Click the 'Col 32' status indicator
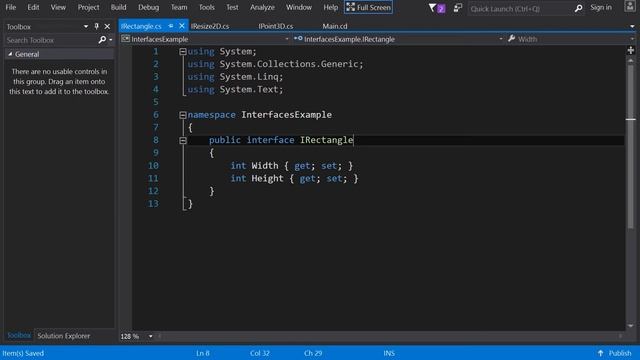The height and width of the screenshot is (360, 640). pyautogui.click(x=260, y=353)
